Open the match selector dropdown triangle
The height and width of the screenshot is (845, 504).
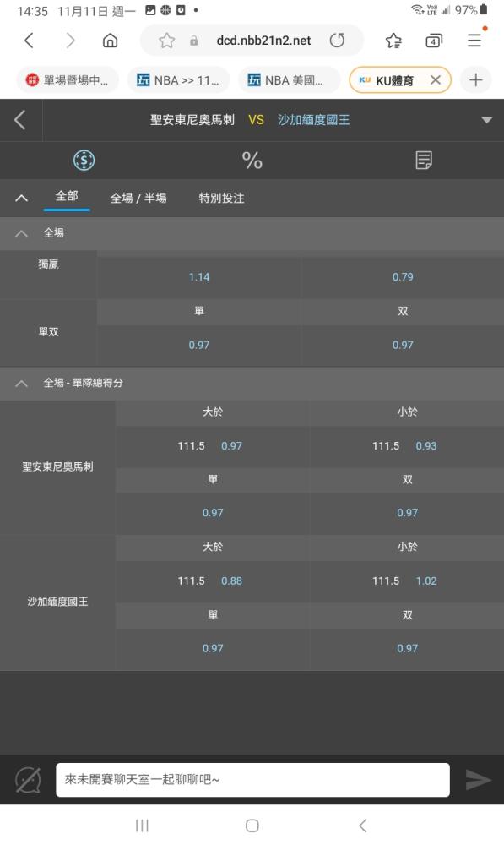click(x=487, y=120)
